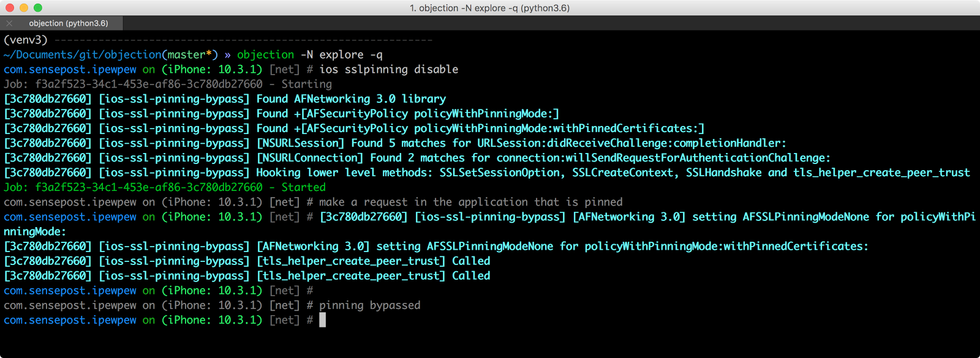Click 'policyWithPinningMode:withPinnedCertificates:]' in the Found line
This screenshot has height=358, width=980.
click(559, 128)
